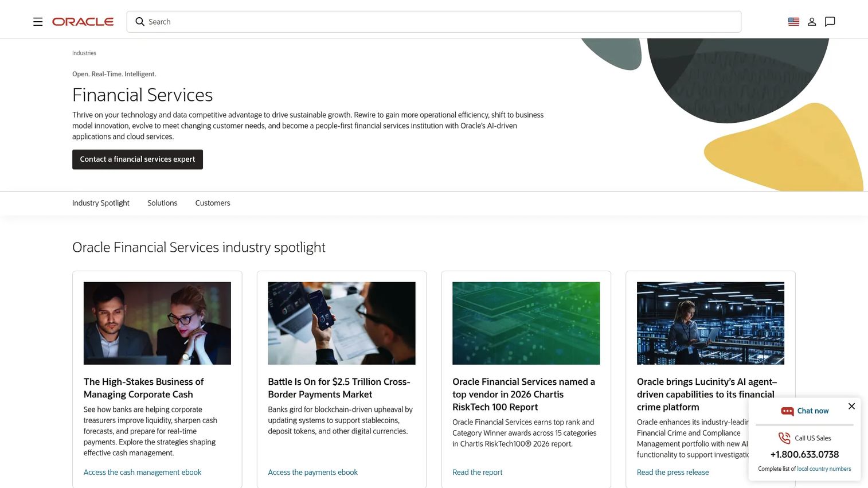This screenshot has height=488, width=868.
Task: Open the Chartis RiskTech report card image
Action: pos(526,323)
